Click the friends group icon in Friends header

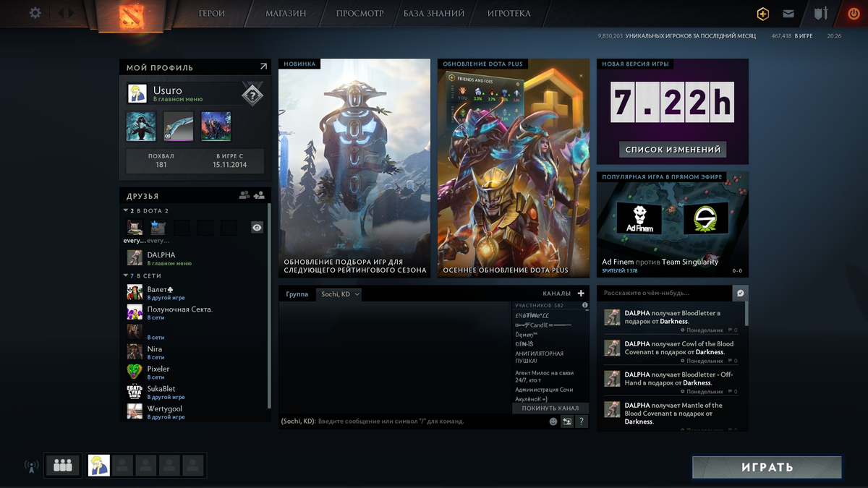pyautogui.click(x=244, y=195)
